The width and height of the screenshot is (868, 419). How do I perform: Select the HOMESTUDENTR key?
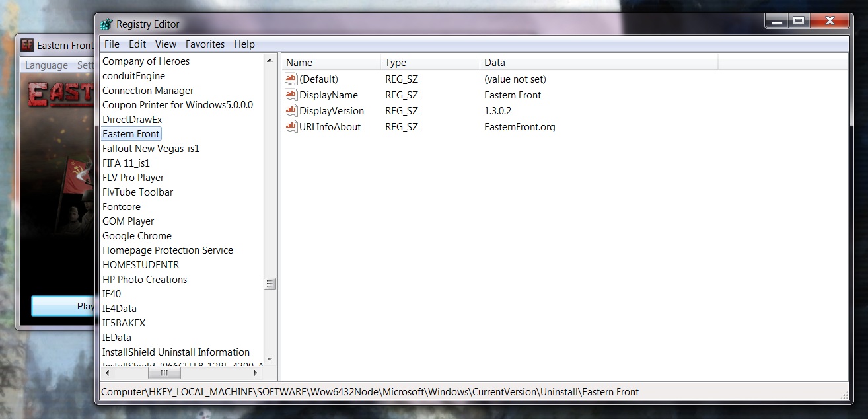pyautogui.click(x=141, y=265)
